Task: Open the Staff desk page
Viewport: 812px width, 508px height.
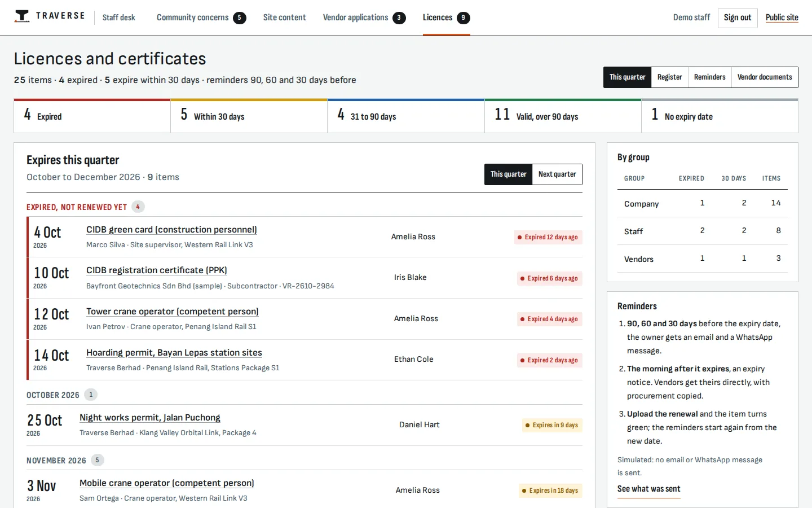Action: 119,17
